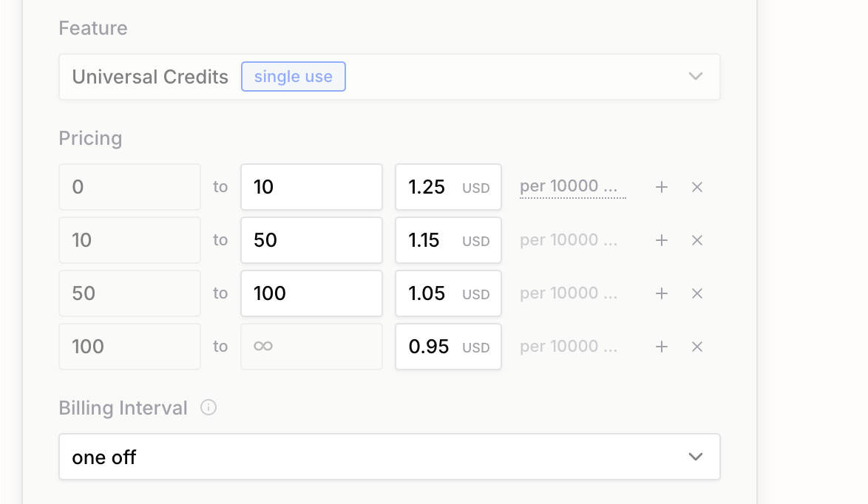This screenshot has height=504, width=868.
Task: Remove the 50 to 100 pricing tier
Action: [x=696, y=294]
